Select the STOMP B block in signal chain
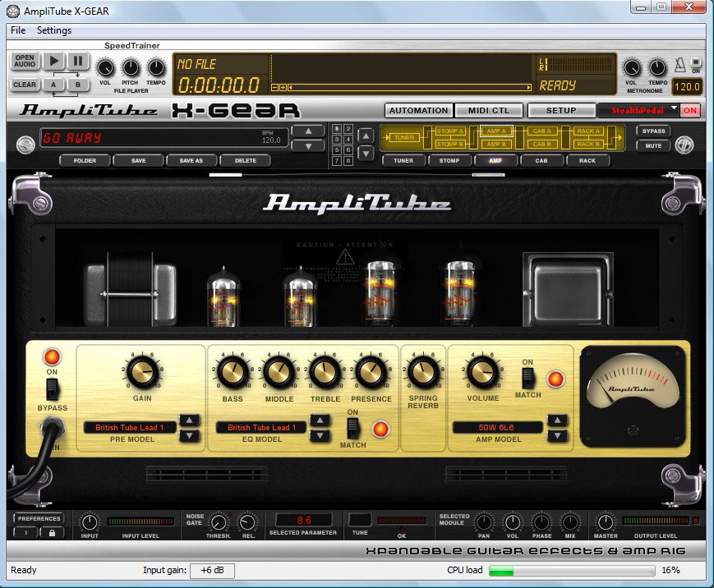Image resolution: width=714 pixels, height=588 pixels. tap(450, 145)
